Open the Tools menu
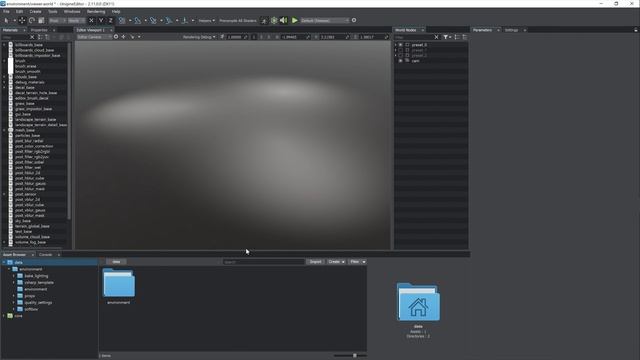 coord(53,11)
